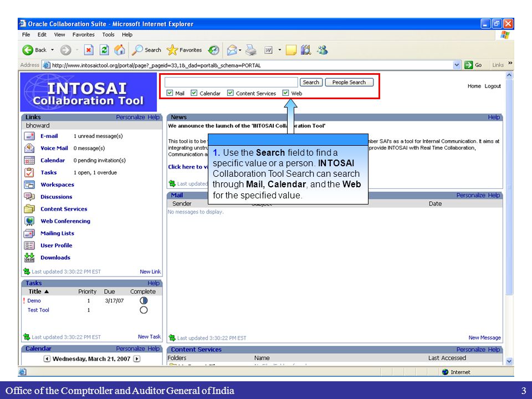This screenshot has width=532, height=399.
Task: Click the Tasks clipboard icon
Action: pyautogui.click(x=29, y=173)
